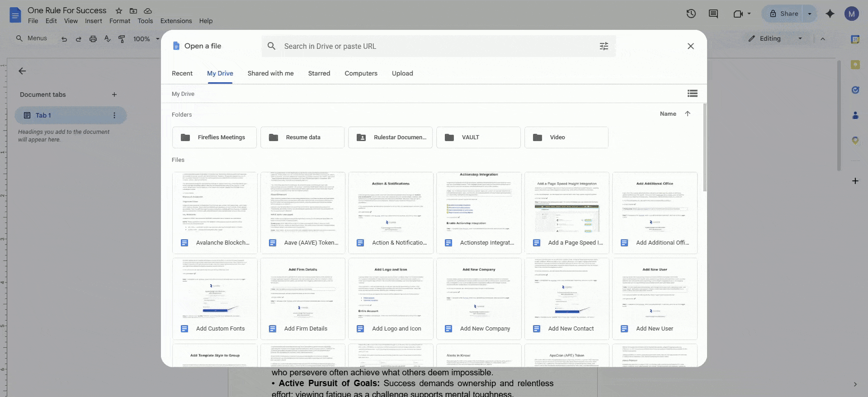Close the Open a file dialog

tap(691, 46)
